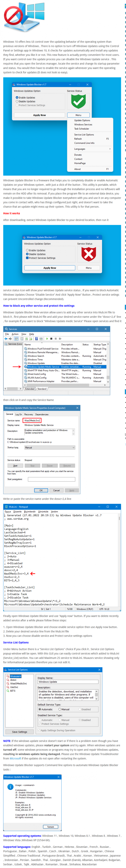Click the Display Name field showing Windows Update
This screenshot has width=126, height=868.
click(68, 682)
